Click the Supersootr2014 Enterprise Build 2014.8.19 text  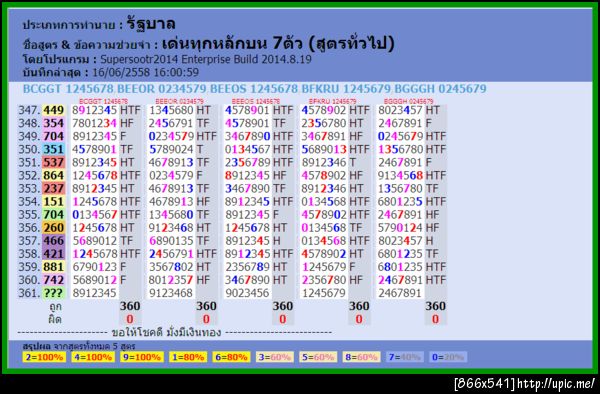pyautogui.click(x=206, y=59)
